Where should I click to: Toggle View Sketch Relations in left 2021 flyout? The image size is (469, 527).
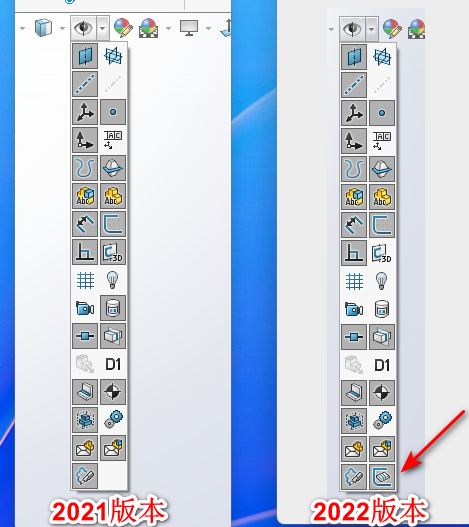tap(85, 252)
